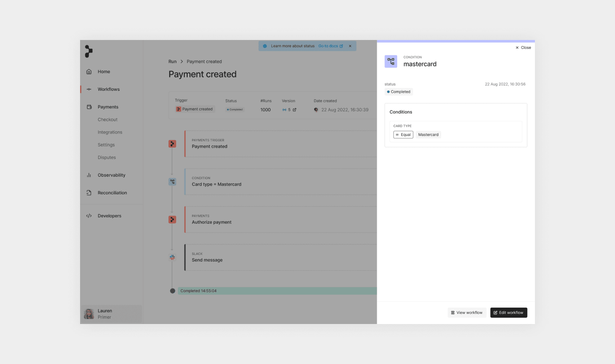The width and height of the screenshot is (615, 364).
Task: Click the Slack node icon on timeline
Action: (172, 257)
